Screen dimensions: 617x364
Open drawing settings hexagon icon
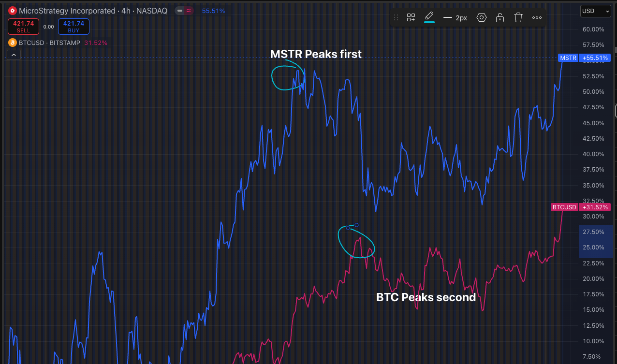pyautogui.click(x=482, y=18)
